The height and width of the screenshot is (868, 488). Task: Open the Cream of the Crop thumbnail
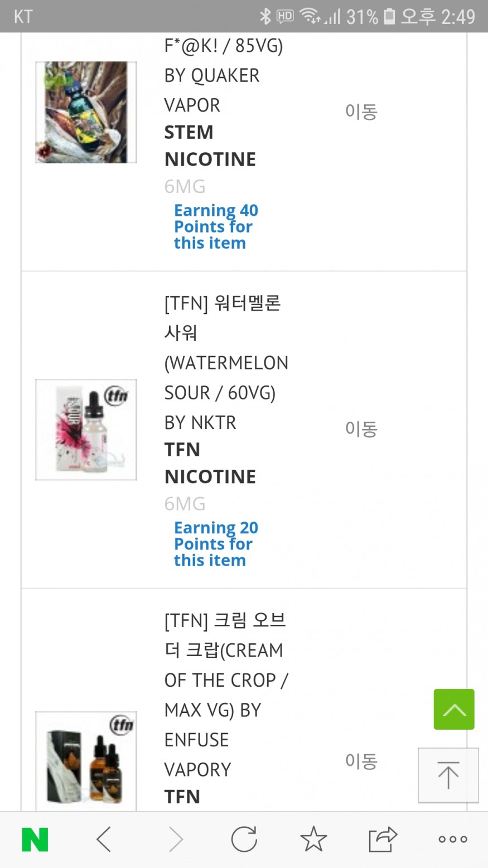coord(86,761)
